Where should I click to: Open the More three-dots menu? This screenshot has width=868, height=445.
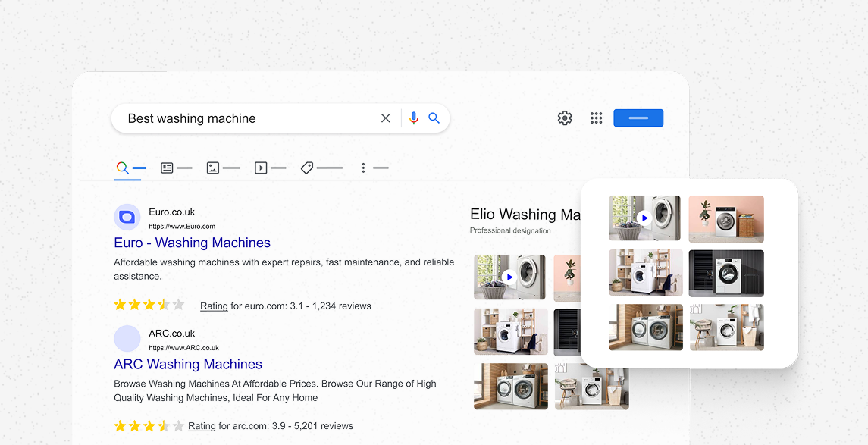[x=374, y=168]
